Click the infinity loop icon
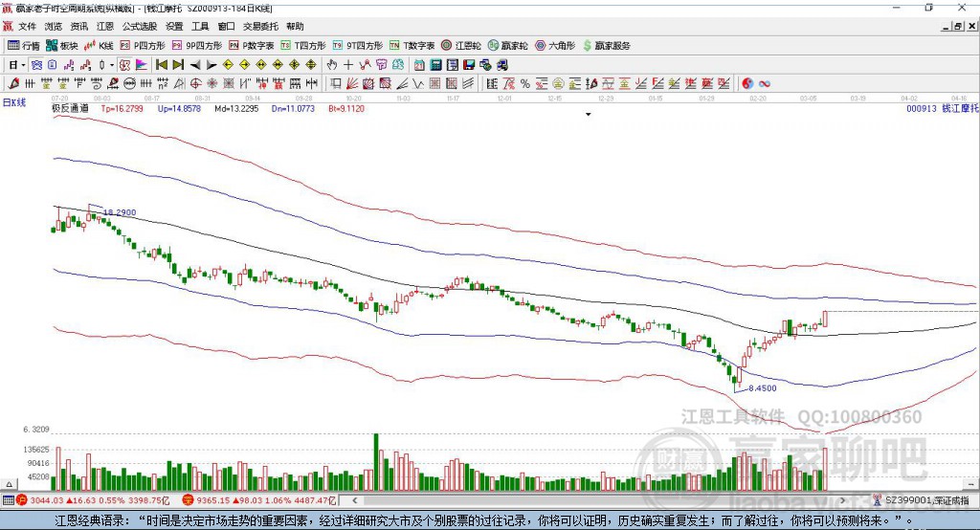Viewport: 980px width, 530px height. tap(764, 84)
